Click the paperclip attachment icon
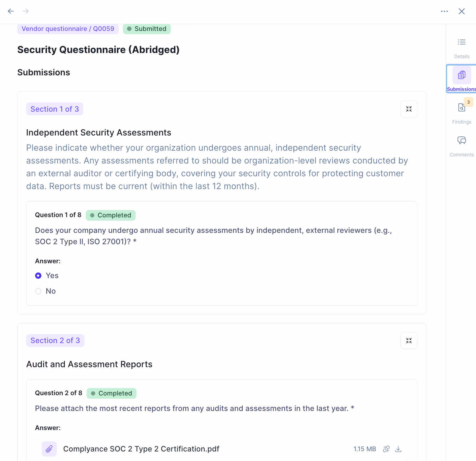 click(x=49, y=449)
